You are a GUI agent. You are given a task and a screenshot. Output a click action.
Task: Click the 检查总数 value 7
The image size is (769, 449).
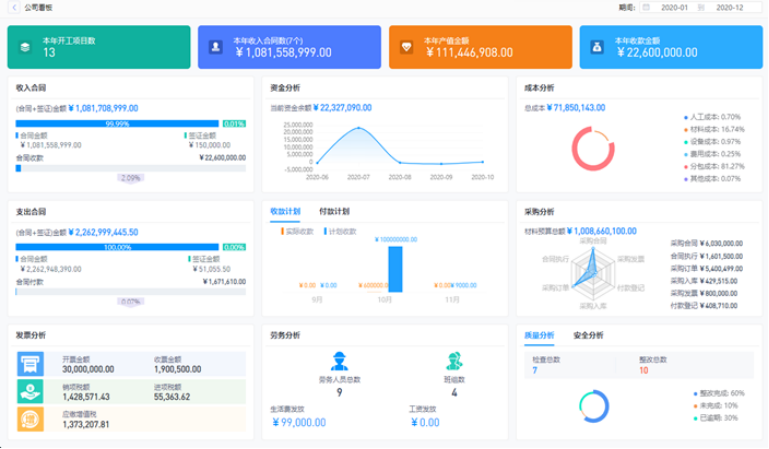tap(535, 371)
